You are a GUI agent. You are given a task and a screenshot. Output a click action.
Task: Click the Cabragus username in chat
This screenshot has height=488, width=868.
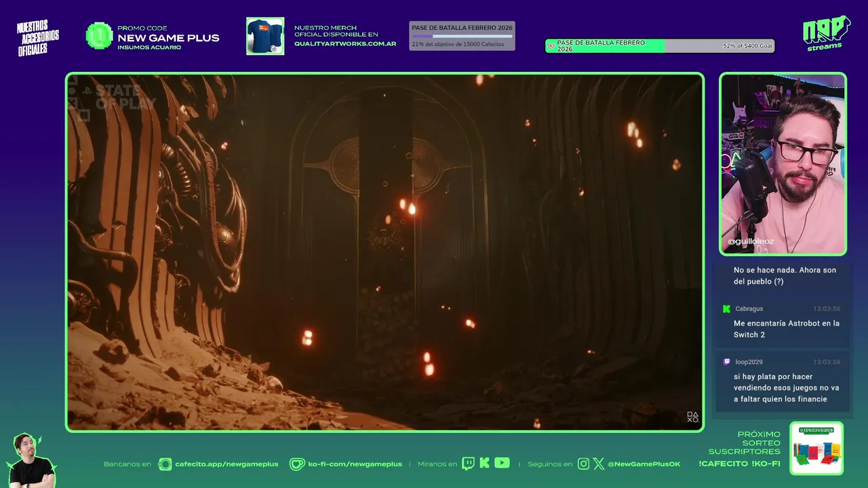click(x=749, y=308)
